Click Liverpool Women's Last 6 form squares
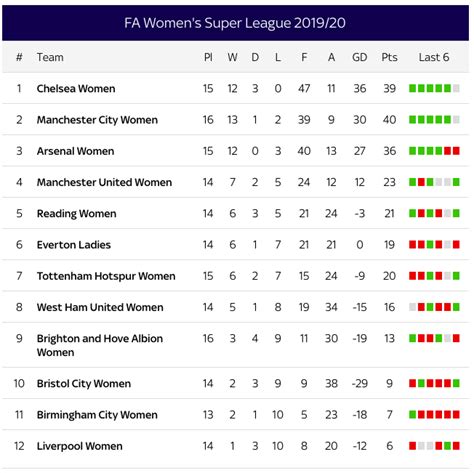 coord(434,446)
